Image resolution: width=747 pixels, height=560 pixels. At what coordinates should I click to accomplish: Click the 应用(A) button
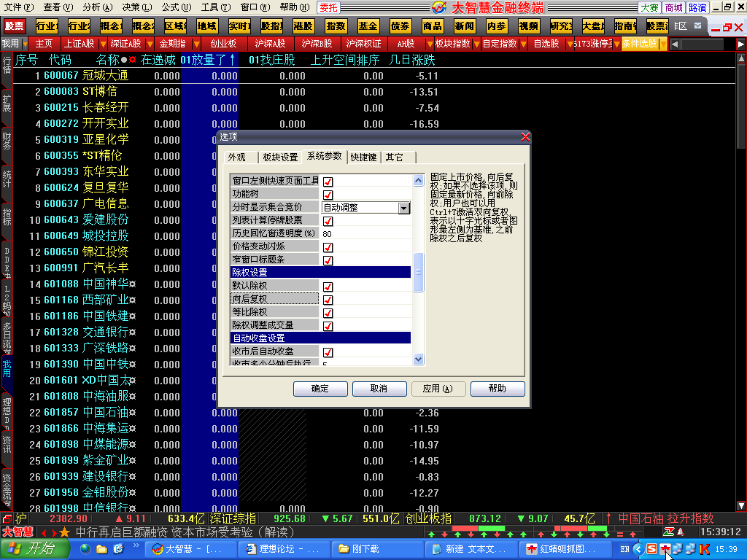point(438,389)
